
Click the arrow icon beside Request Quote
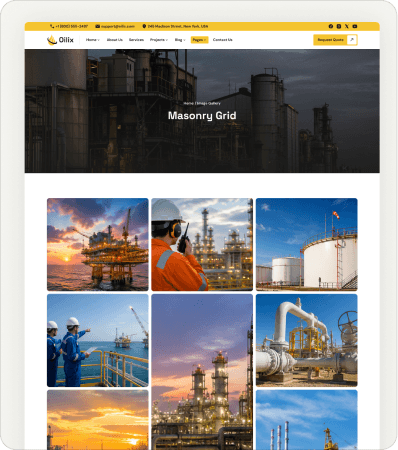[352, 40]
